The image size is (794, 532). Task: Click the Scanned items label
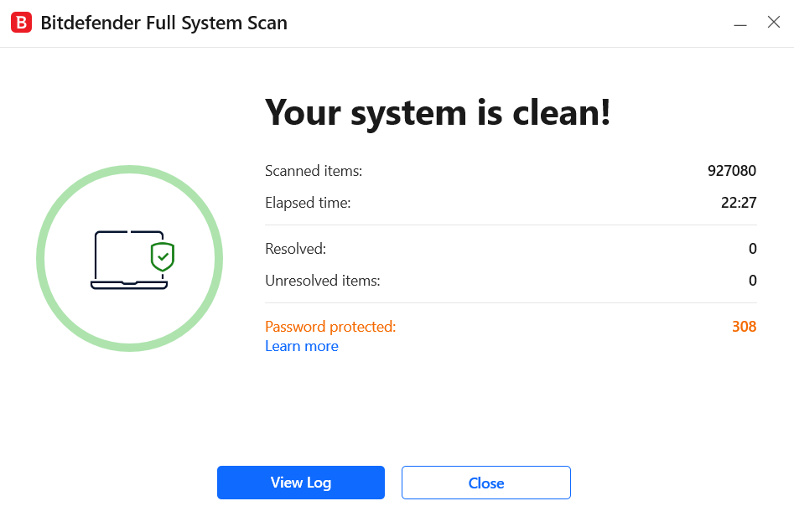314,171
